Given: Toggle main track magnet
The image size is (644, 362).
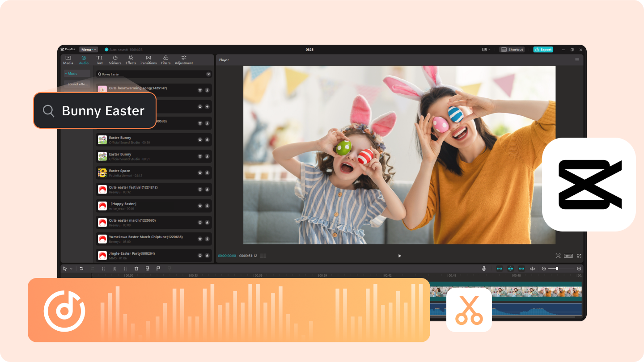Looking at the screenshot, I should (500, 269).
